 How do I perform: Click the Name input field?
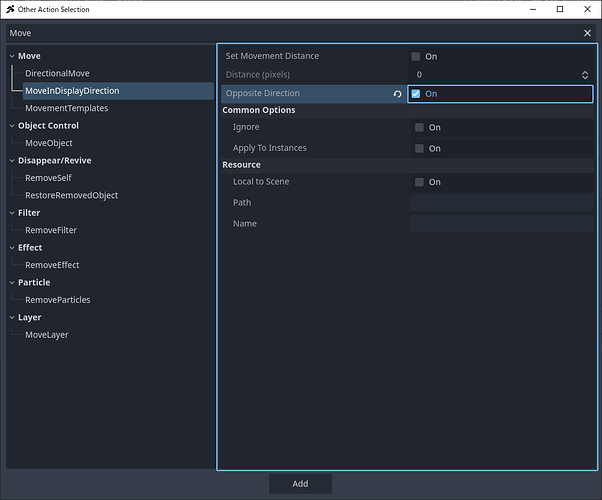[x=501, y=224]
